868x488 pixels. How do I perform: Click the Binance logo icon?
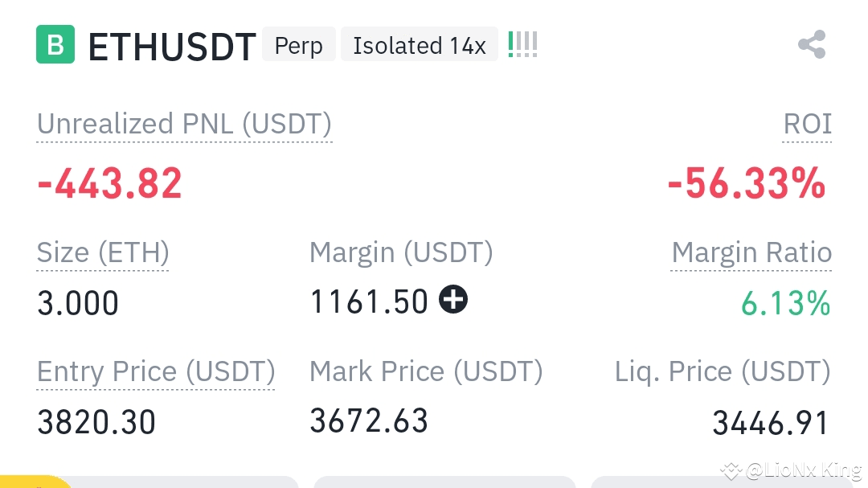pyautogui.click(x=55, y=45)
